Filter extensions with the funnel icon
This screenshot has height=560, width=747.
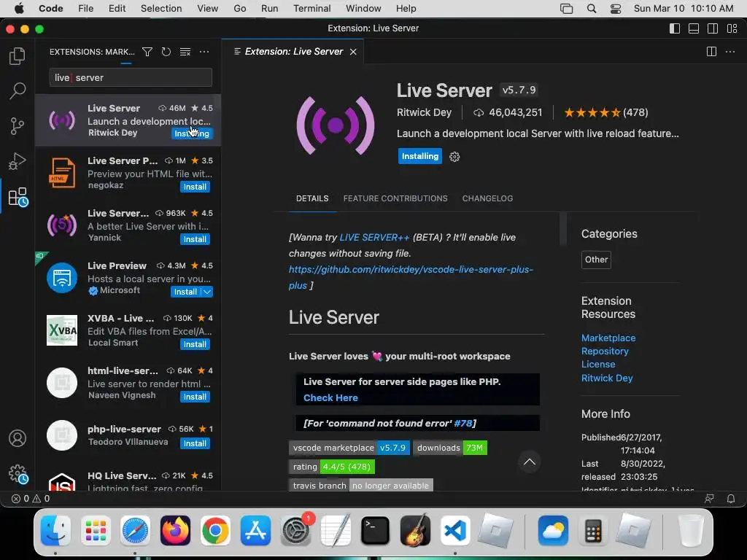tap(147, 52)
